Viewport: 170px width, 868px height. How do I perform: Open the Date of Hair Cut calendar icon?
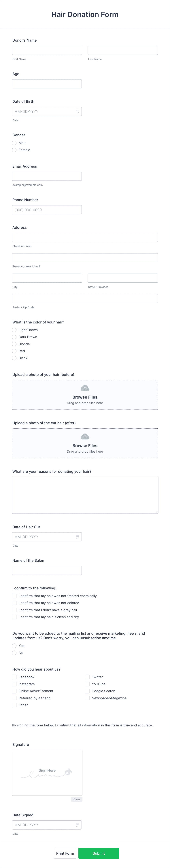pyautogui.click(x=77, y=537)
